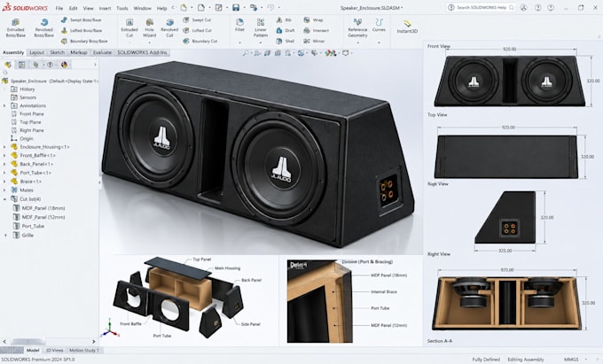Viewport: 603px width, 364px height.
Task: Click the Home icon in title bar
Action: pyautogui.click(x=184, y=8)
